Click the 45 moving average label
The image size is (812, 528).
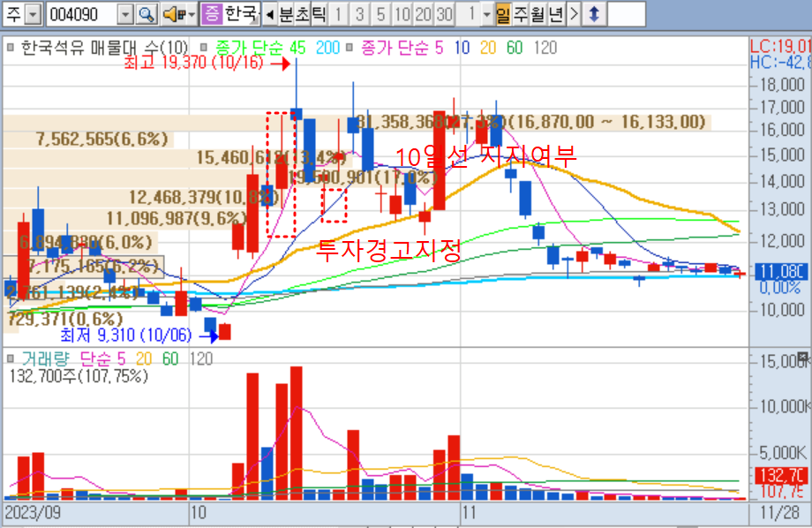coord(297,48)
